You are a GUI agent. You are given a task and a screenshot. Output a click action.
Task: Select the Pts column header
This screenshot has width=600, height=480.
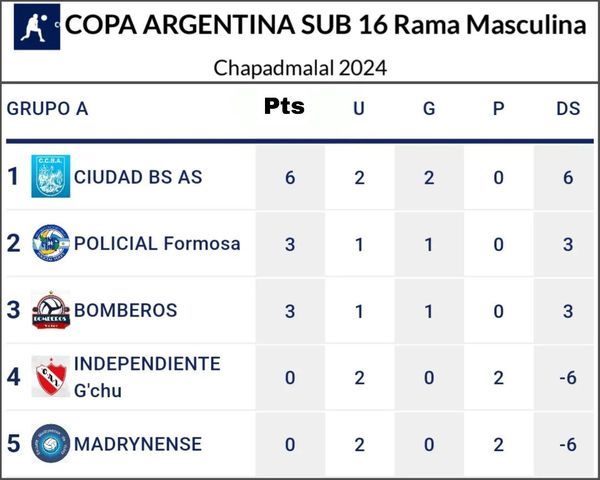[284, 107]
